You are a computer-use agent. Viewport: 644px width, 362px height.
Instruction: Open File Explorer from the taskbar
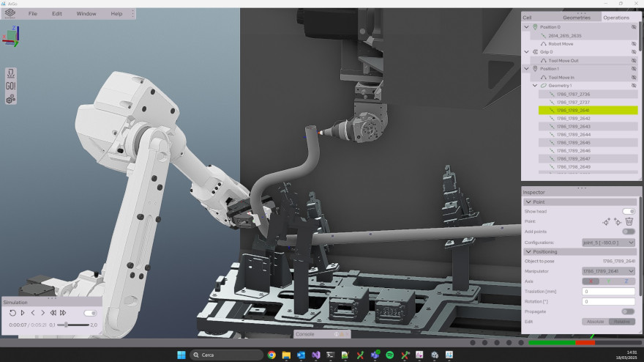pos(286,355)
